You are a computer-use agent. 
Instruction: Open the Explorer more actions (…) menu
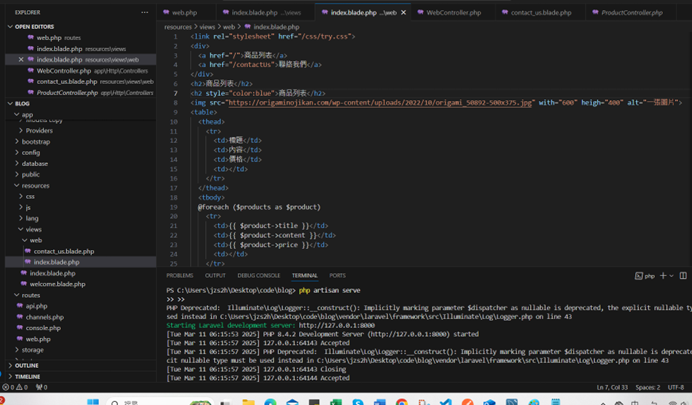[145, 13]
